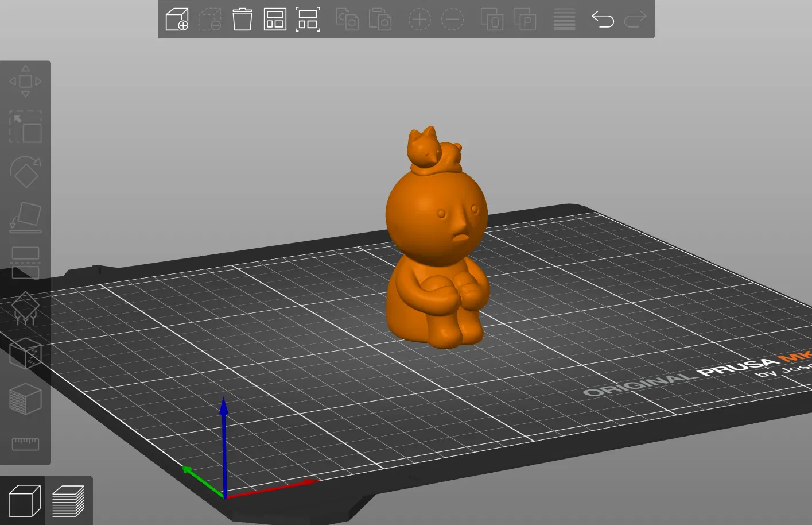Select the Measure ruler tool

25,443
